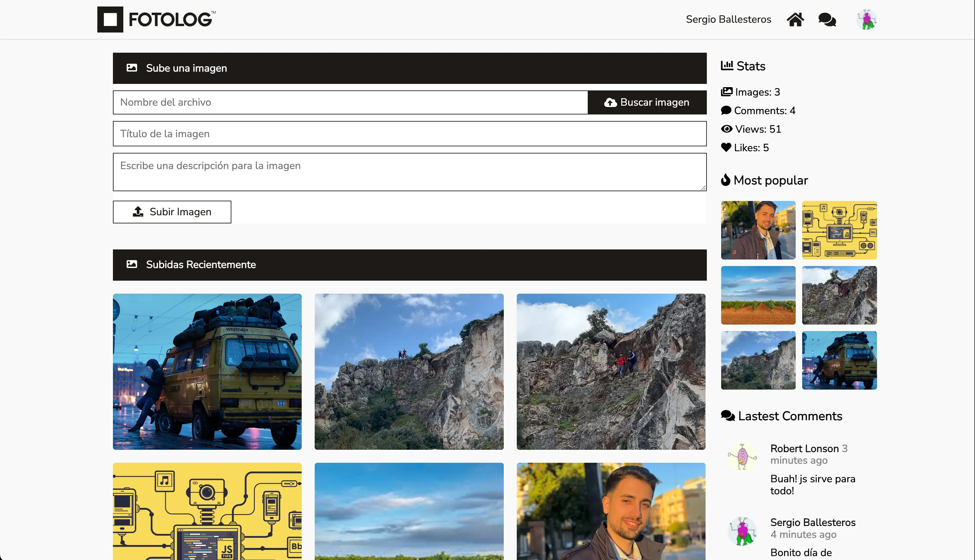Click the Título de la imagen field
The height and width of the screenshot is (560, 975).
(x=409, y=133)
